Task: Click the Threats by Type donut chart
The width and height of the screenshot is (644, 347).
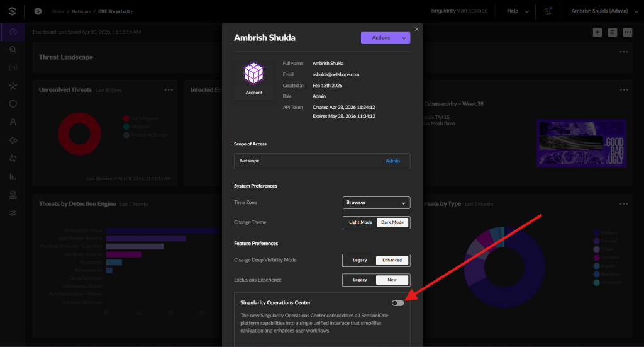Action: [504, 267]
